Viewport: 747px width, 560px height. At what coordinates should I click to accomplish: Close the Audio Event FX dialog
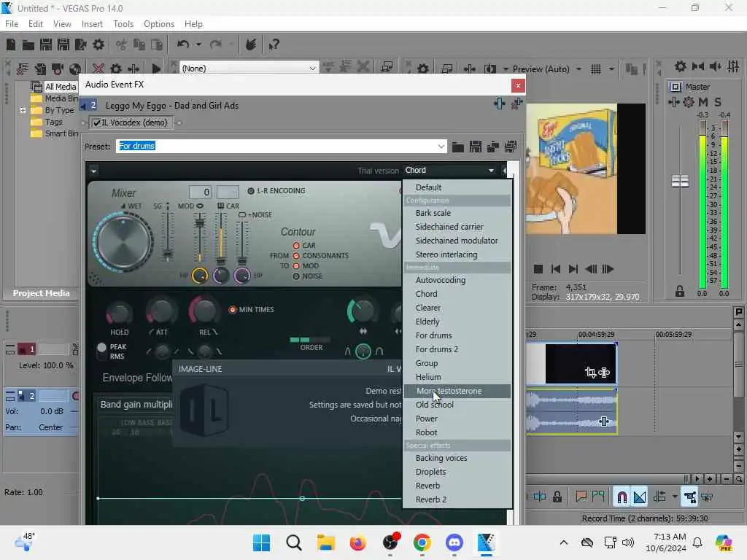pyautogui.click(x=518, y=86)
